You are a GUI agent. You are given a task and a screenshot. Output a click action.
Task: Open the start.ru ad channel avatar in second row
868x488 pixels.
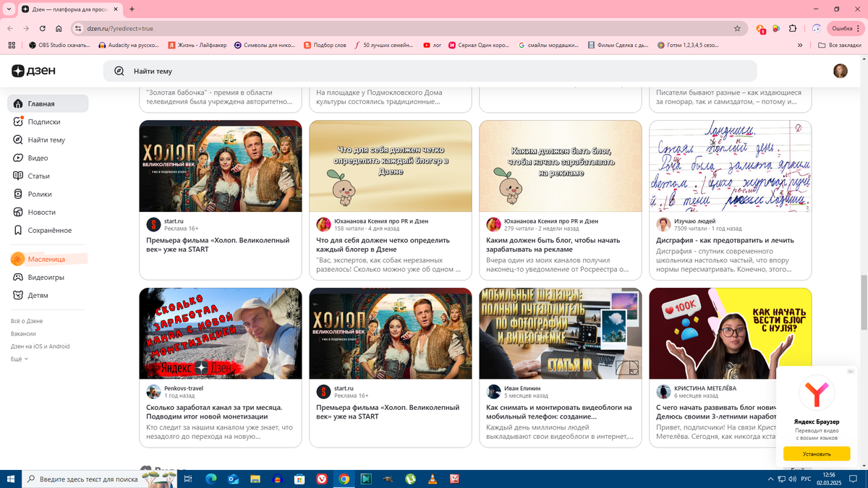(x=323, y=392)
